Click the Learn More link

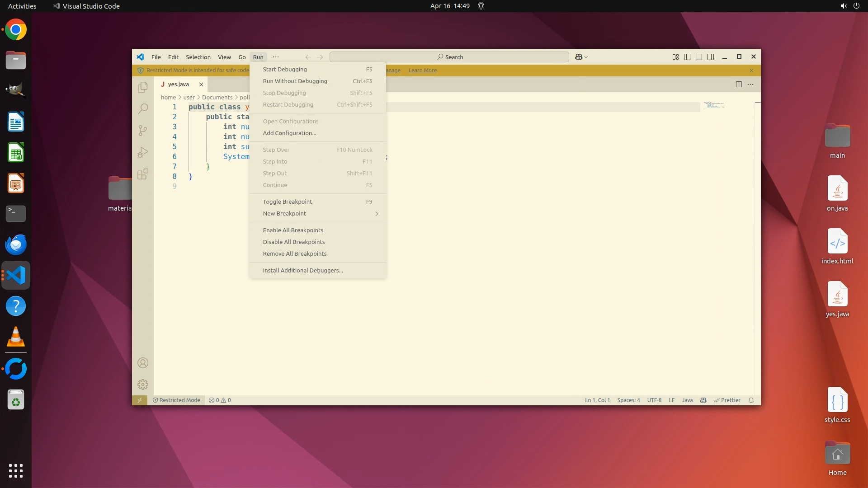pyautogui.click(x=422, y=70)
